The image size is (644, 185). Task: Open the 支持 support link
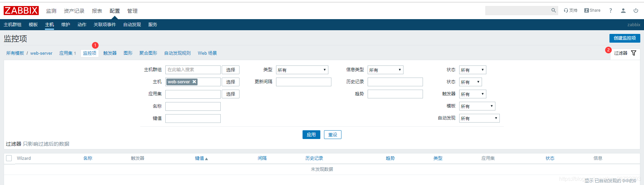coord(571,10)
